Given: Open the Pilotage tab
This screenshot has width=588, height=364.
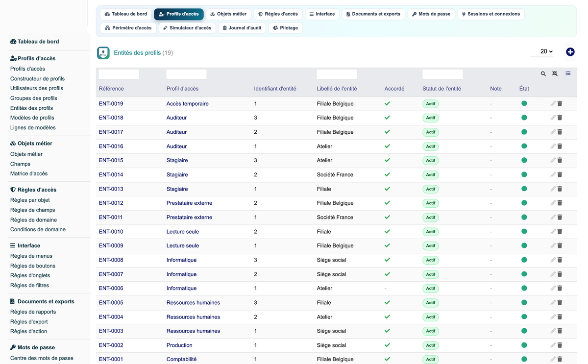Looking at the screenshot, I should click(285, 28).
